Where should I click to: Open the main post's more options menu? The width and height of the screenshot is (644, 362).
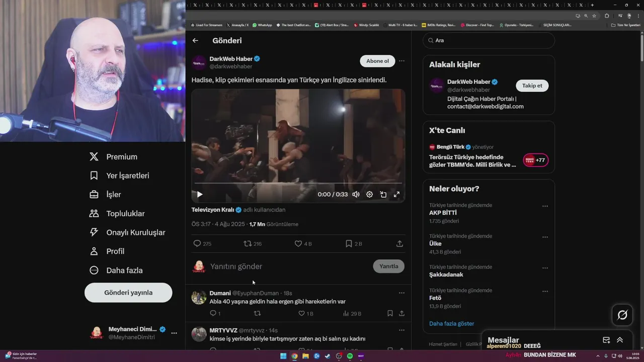coord(401,61)
